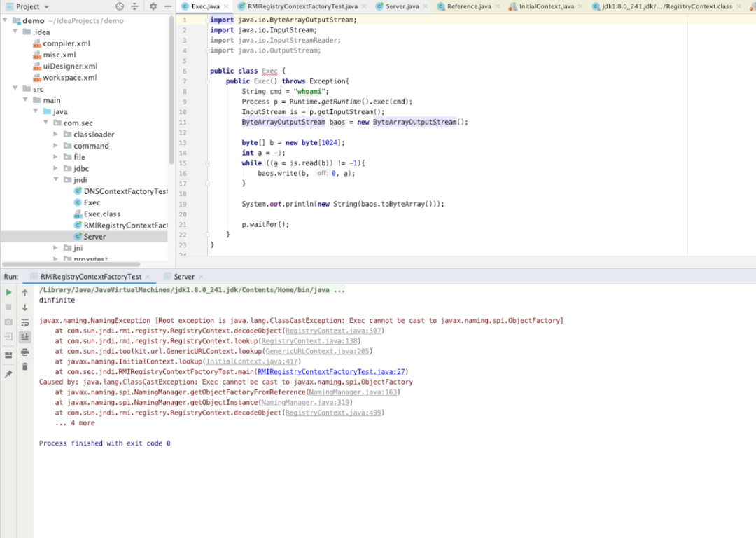Image resolution: width=756 pixels, height=538 pixels.
Task: Click the print console output icon
Action: point(25,352)
